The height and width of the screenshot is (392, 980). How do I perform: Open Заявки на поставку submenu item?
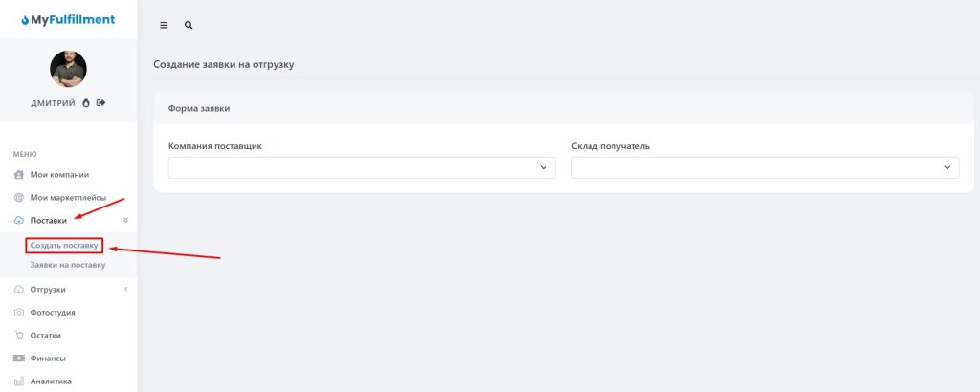click(67, 265)
